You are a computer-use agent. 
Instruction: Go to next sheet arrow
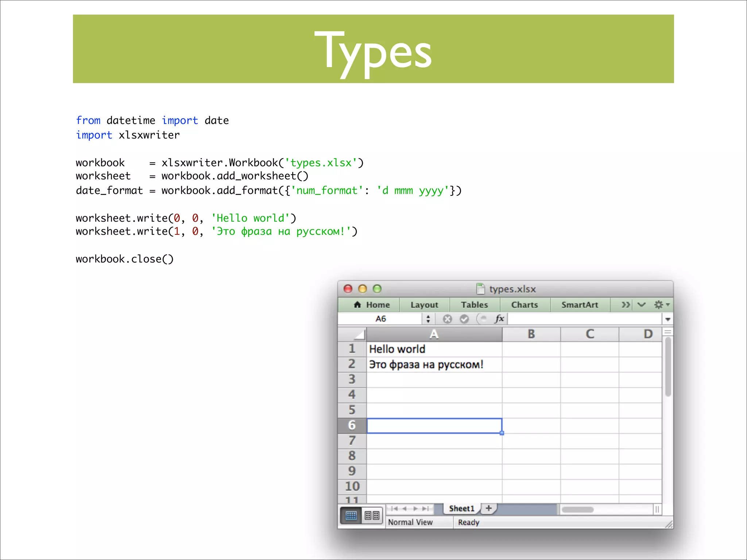[x=415, y=509]
